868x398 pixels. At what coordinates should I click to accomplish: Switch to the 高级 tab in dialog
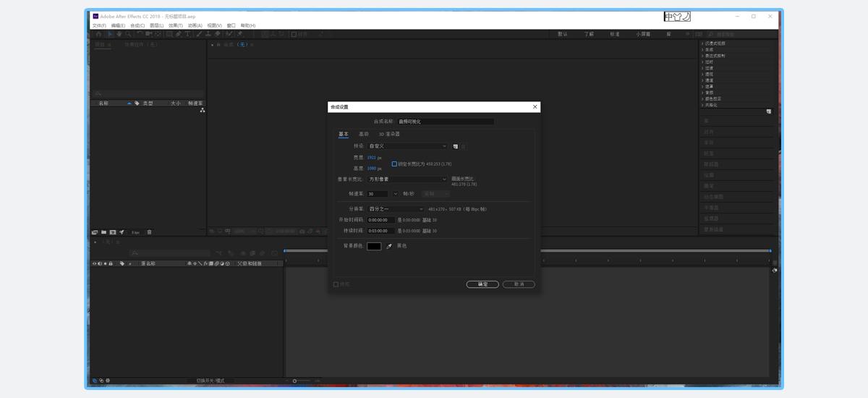point(364,134)
